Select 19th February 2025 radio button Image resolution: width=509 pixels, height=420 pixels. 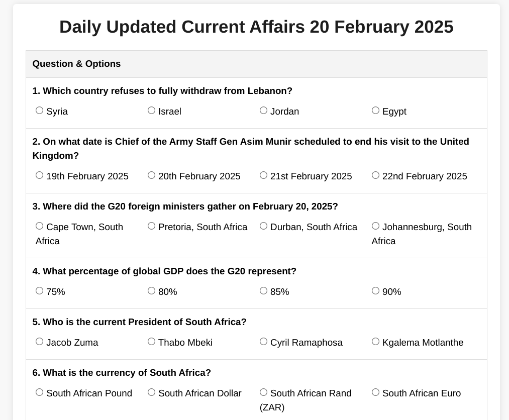(40, 175)
